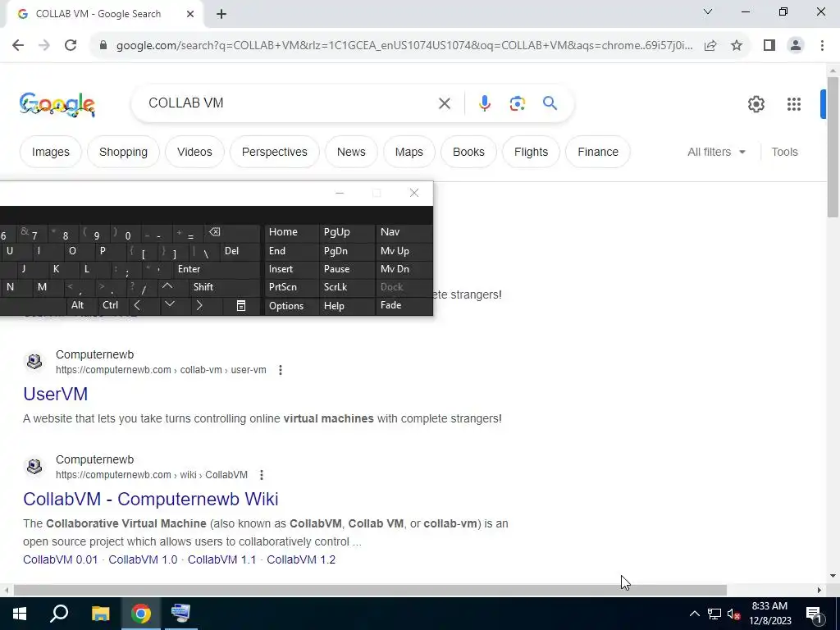Open the UserVM search result
The image size is (840, 630).
coord(55,394)
